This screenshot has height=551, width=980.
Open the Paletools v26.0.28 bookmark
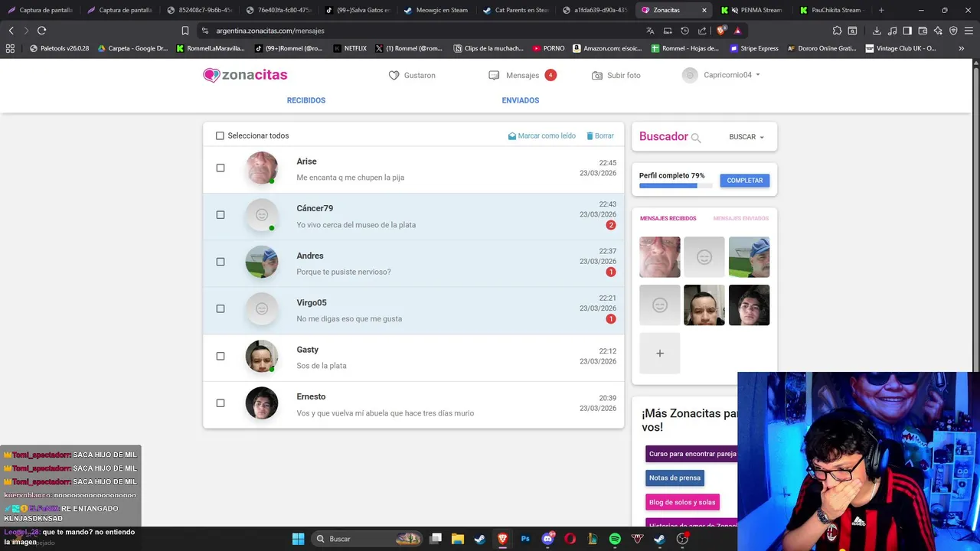click(x=59, y=48)
